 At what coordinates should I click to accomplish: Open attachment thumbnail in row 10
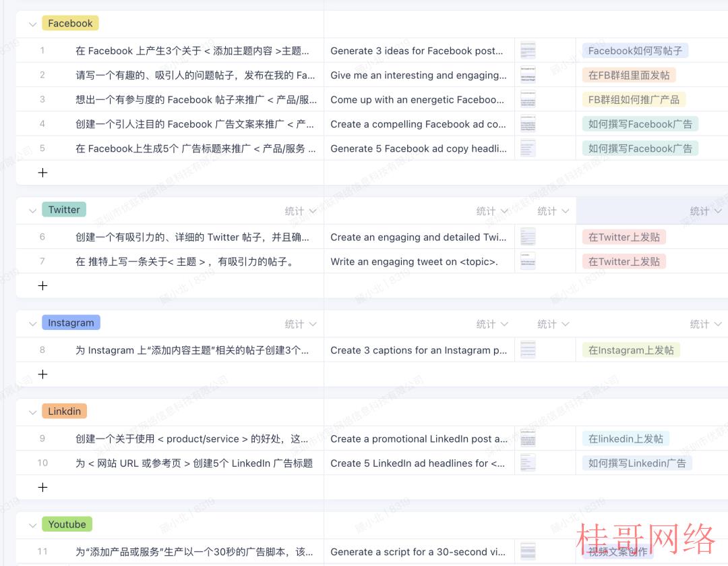tap(528, 463)
